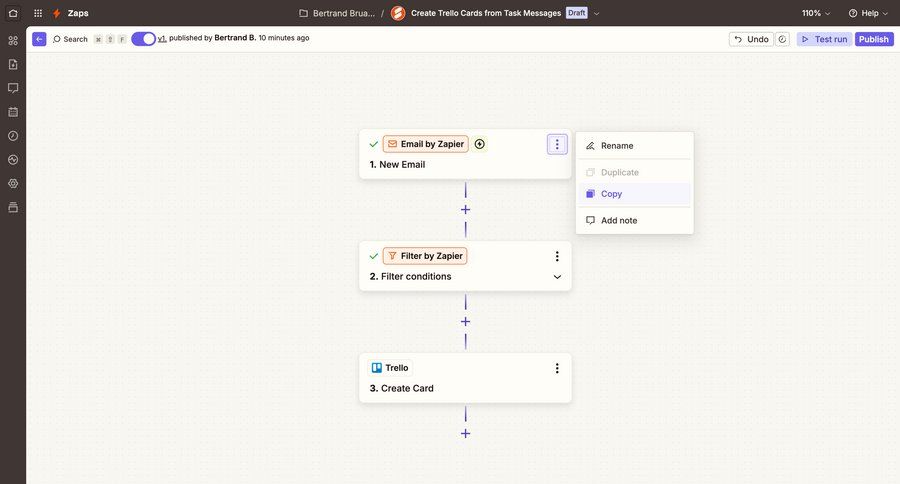Select Copy from the context menu
The image size is (900, 484).
coord(635,194)
